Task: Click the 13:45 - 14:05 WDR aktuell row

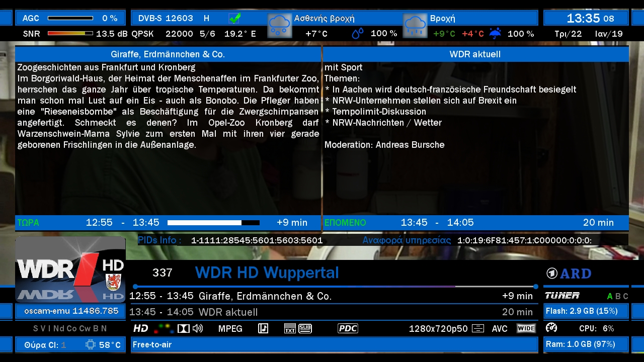Action: click(x=331, y=312)
